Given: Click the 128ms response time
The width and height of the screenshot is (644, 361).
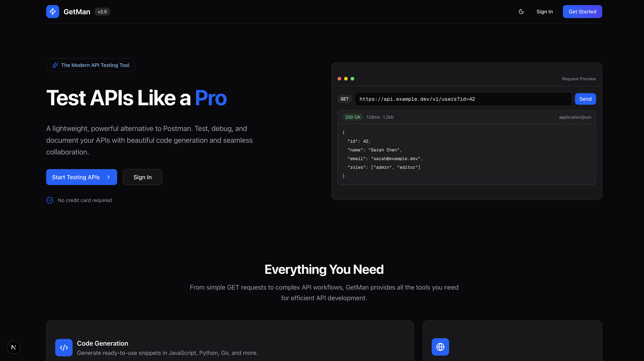Looking at the screenshot, I should (373, 117).
